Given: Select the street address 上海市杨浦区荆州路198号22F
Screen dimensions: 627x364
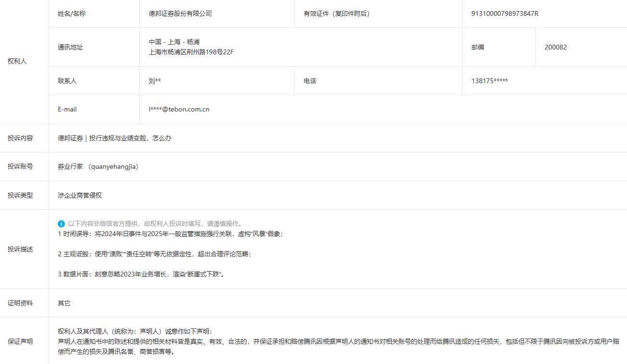Looking at the screenshot, I should 191,52.
